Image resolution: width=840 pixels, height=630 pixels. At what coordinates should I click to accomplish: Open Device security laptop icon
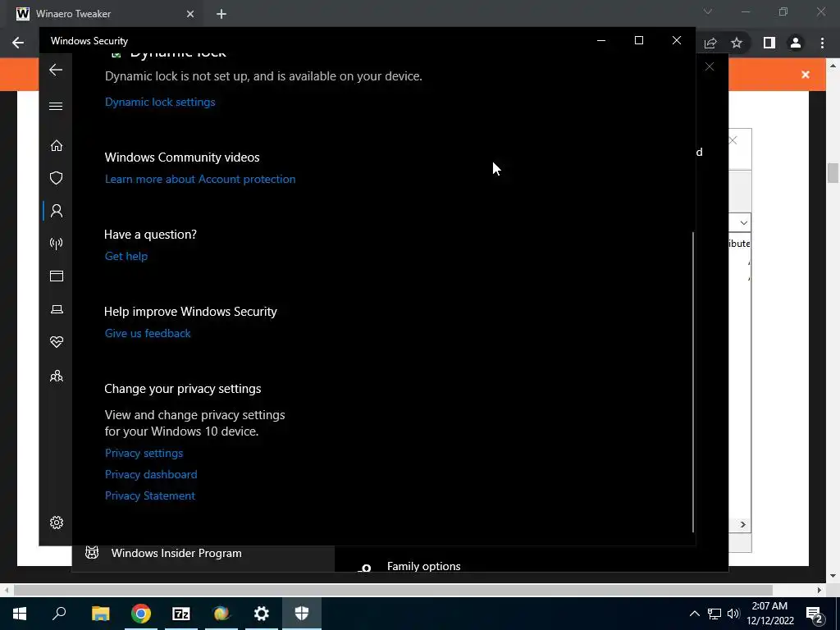tap(57, 309)
